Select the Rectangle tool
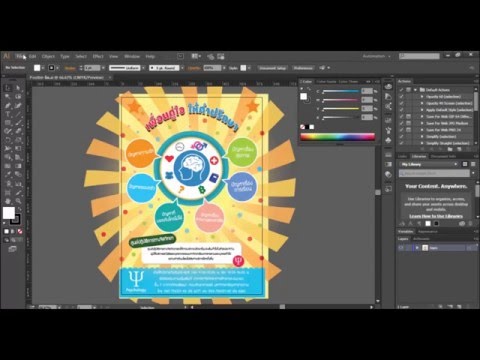The width and height of the screenshot is (480, 360). click(x=8, y=123)
